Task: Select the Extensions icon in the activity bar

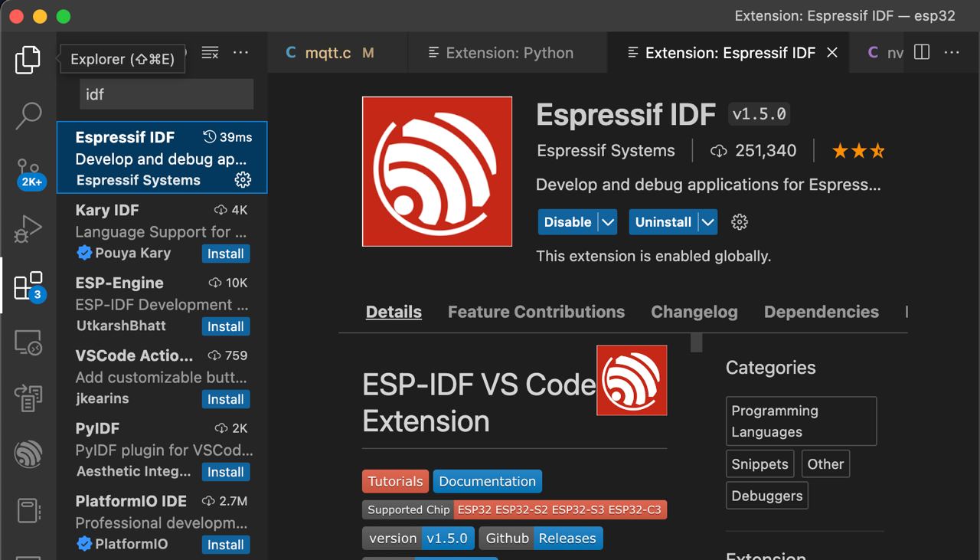Action: pos(29,286)
